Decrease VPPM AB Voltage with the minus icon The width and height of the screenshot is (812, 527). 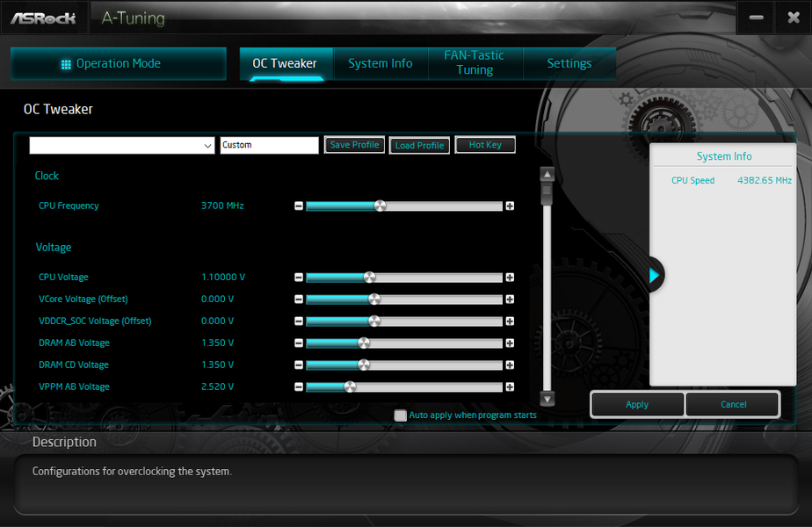(299, 386)
